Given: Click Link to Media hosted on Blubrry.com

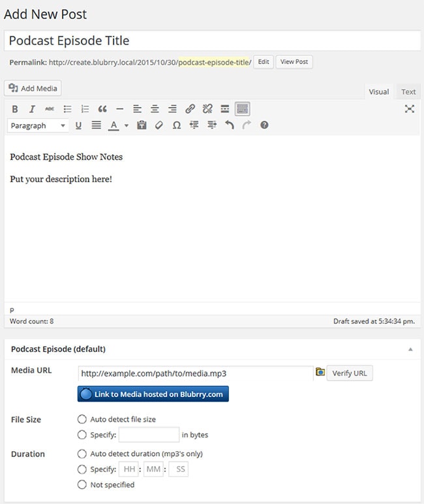Looking at the screenshot, I should click(x=153, y=394).
